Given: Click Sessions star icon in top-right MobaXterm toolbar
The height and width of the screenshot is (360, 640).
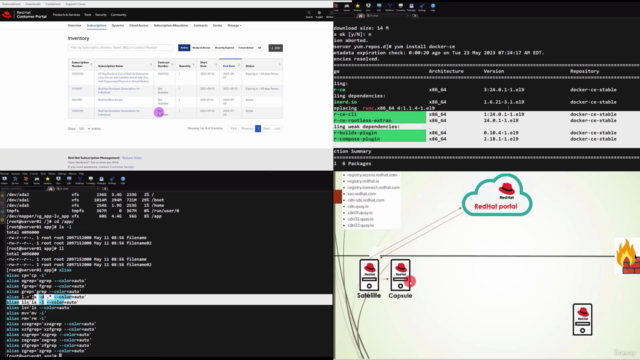Looking at the screenshot, I should point(358,7).
